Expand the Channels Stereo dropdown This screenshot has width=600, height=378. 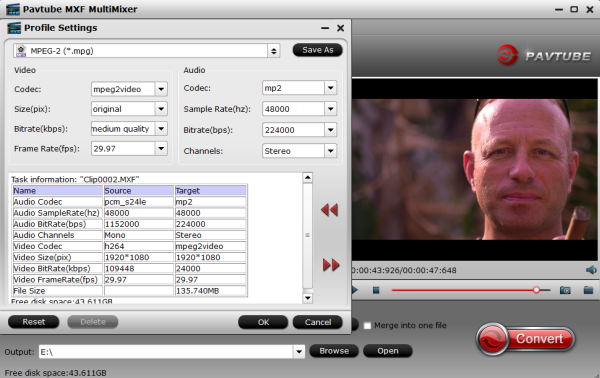tap(331, 151)
